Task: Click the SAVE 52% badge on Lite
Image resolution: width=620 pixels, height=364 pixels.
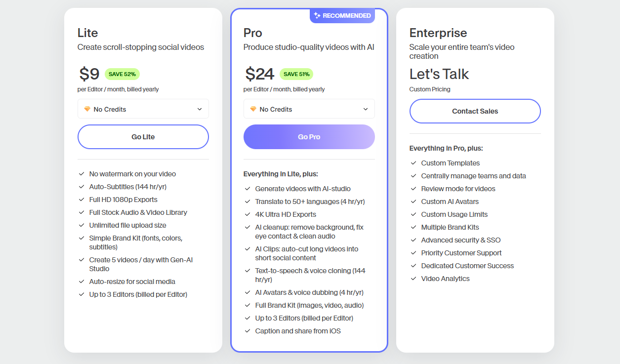Action: [122, 74]
